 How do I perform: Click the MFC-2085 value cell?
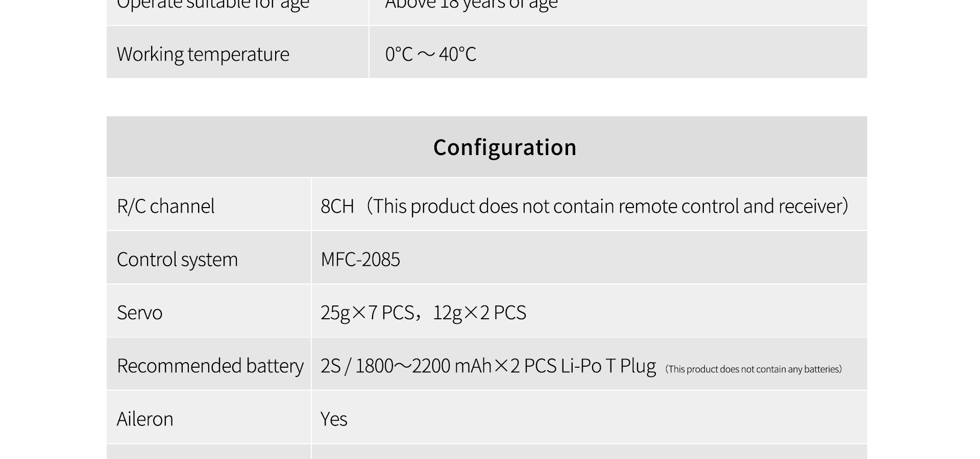tap(589, 258)
